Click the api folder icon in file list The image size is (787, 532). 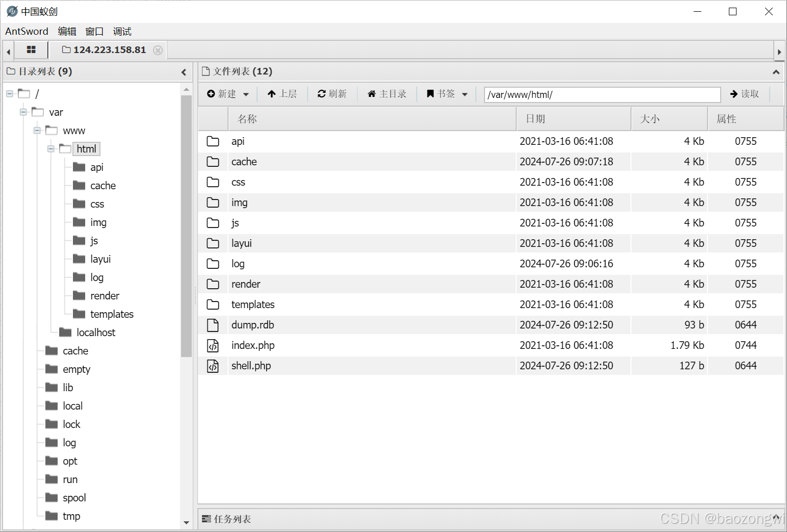pos(213,141)
